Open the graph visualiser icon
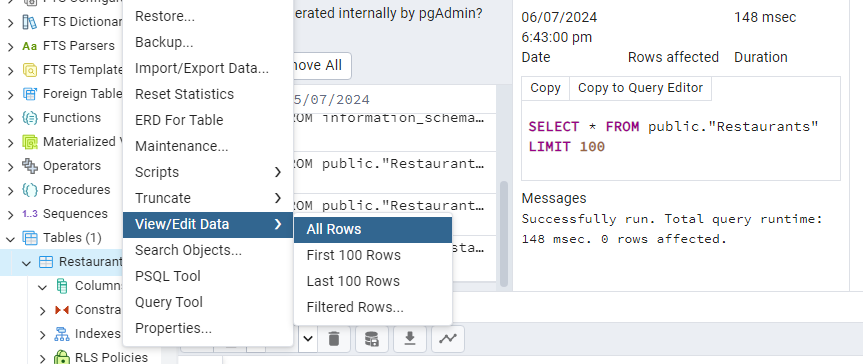The image size is (863, 364). (x=448, y=338)
